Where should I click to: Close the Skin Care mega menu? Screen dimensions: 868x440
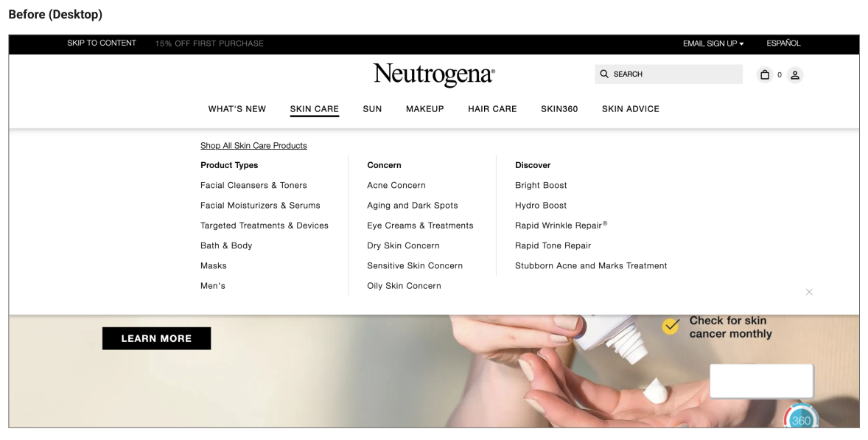pos(809,292)
